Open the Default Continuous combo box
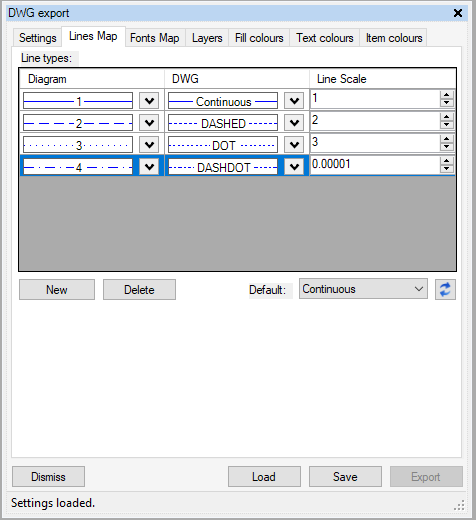The height and width of the screenshot is (520, 476). [363, 289]
